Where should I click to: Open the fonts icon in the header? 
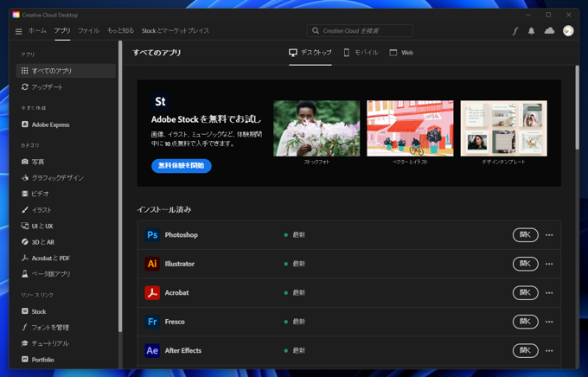tap(515, 31)
